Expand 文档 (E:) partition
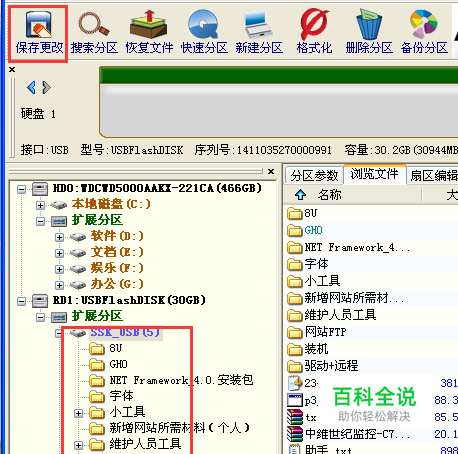The image size is (458, 454). click(59, 253)
